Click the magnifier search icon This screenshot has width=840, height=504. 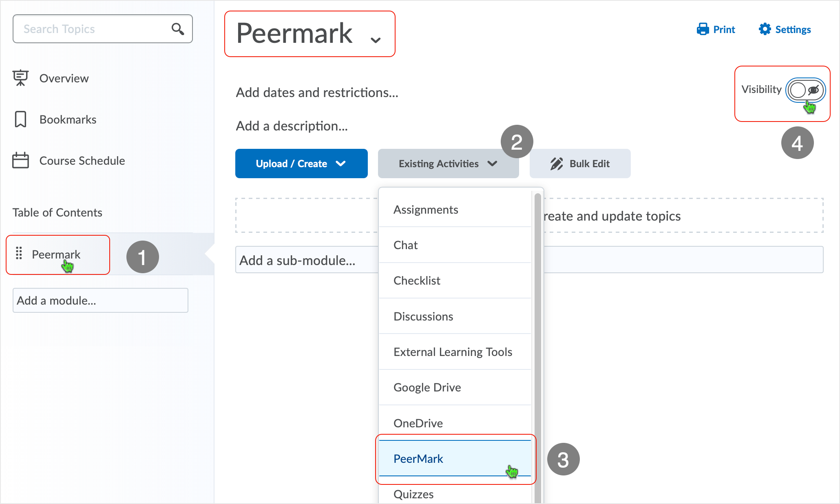[178, 29]
